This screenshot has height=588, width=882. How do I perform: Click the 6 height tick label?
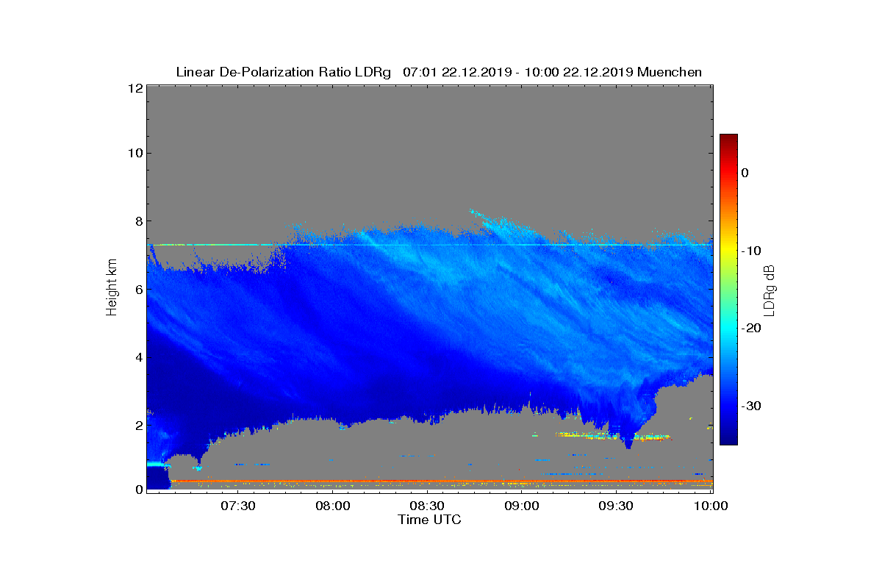(x=137, y=290)
